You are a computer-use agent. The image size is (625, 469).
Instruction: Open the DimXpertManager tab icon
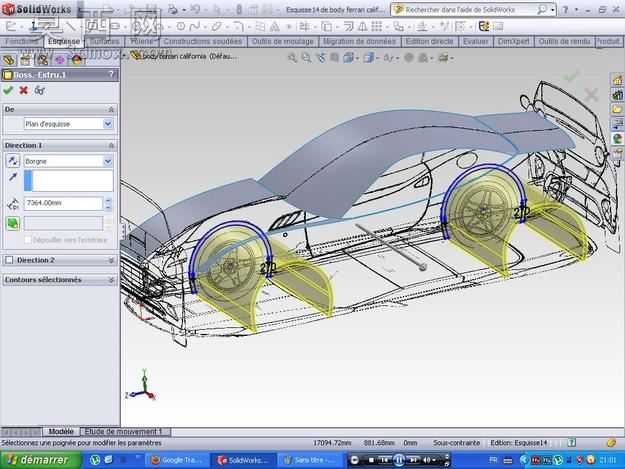point(59,60)
